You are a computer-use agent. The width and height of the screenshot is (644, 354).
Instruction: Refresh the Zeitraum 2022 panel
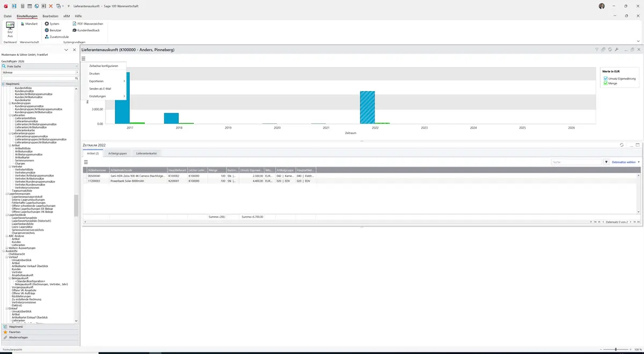point(621,145)
